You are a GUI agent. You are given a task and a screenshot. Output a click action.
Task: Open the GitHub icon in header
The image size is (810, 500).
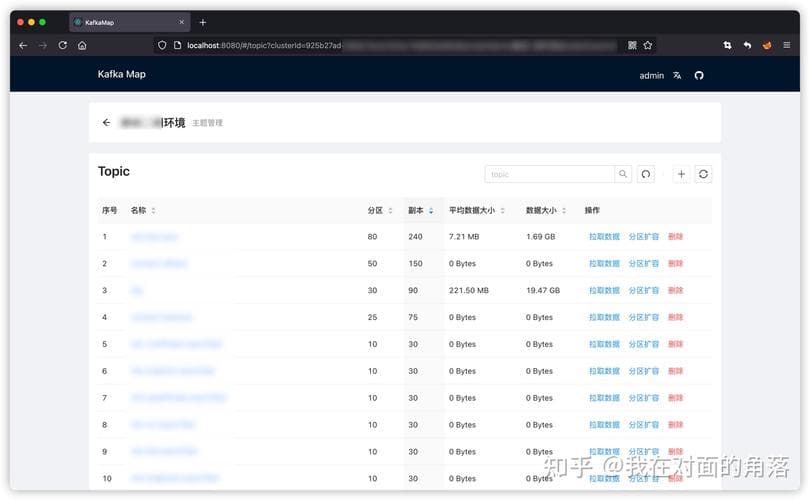(699, 75)
